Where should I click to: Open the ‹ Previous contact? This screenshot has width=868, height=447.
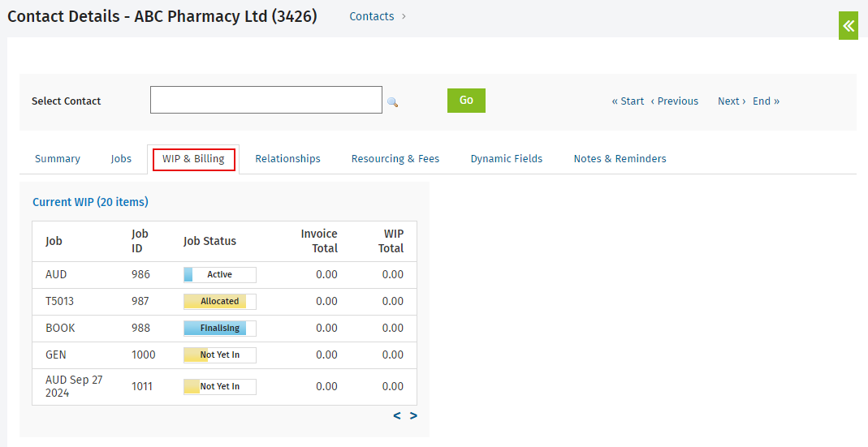pos(674,101)
